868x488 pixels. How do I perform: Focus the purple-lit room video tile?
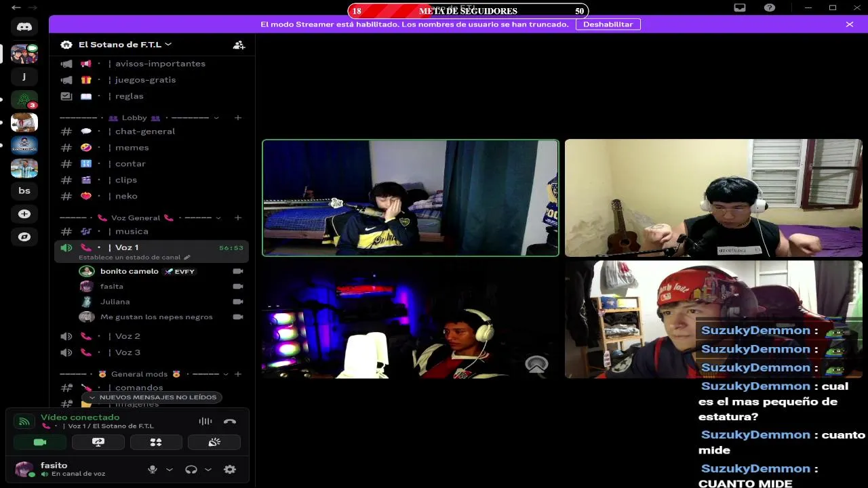point(410,320)
